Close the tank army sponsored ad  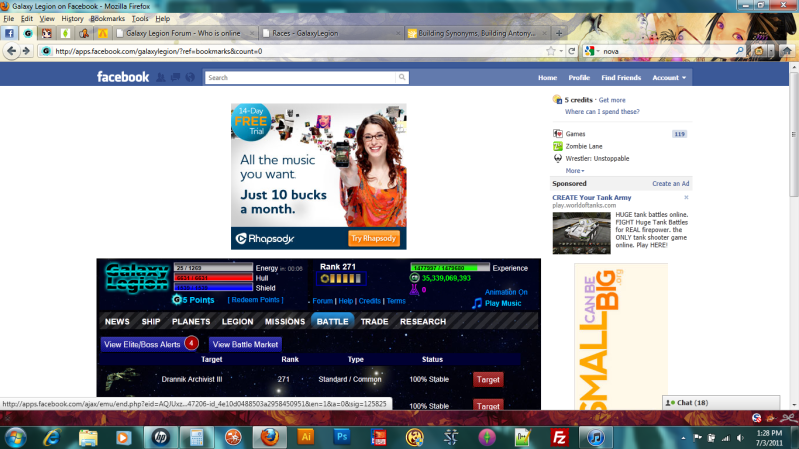pos(686,197)
